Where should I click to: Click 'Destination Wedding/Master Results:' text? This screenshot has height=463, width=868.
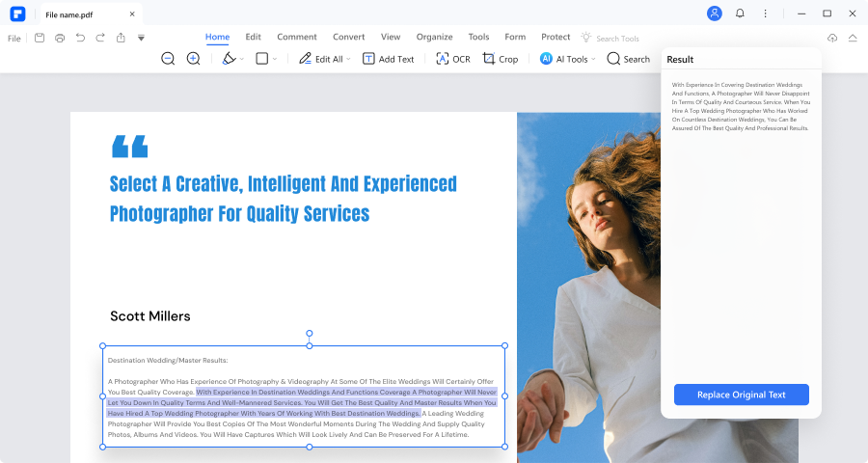coord(168,360)
